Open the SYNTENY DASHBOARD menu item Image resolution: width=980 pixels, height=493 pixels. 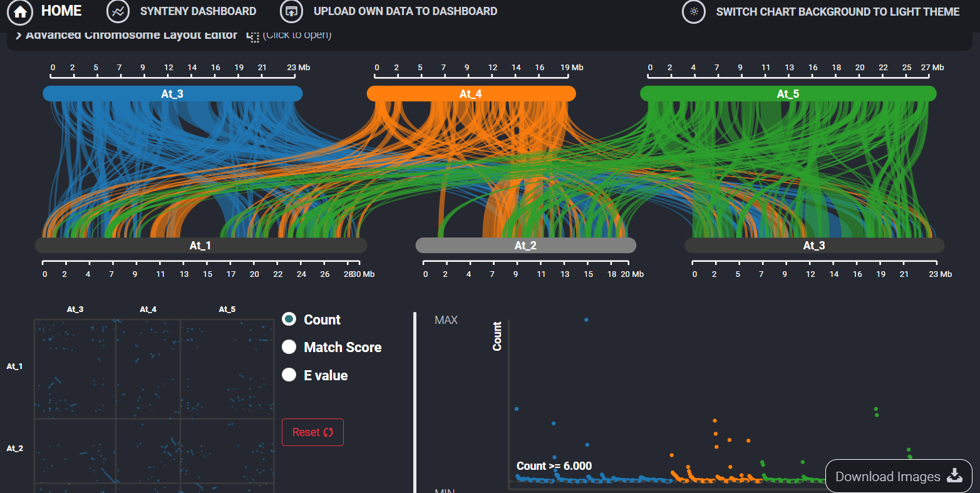pyautogui.click(x=198, y=11)
